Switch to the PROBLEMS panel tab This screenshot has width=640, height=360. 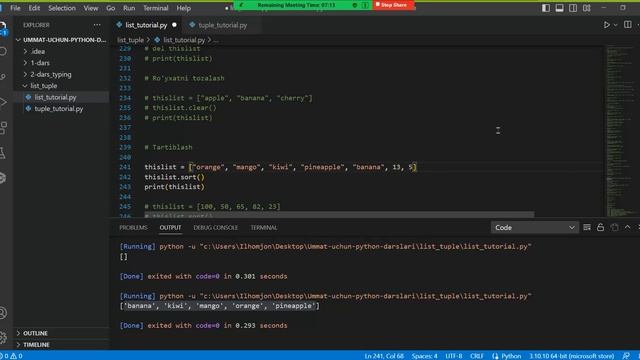click(x=133, y=227)
